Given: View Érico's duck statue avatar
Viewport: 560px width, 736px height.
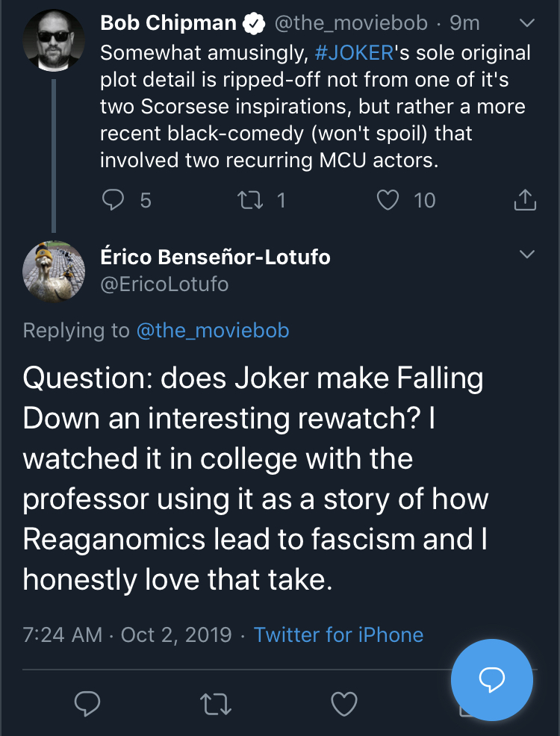Looking at the screenshot, I should point(54,272).
